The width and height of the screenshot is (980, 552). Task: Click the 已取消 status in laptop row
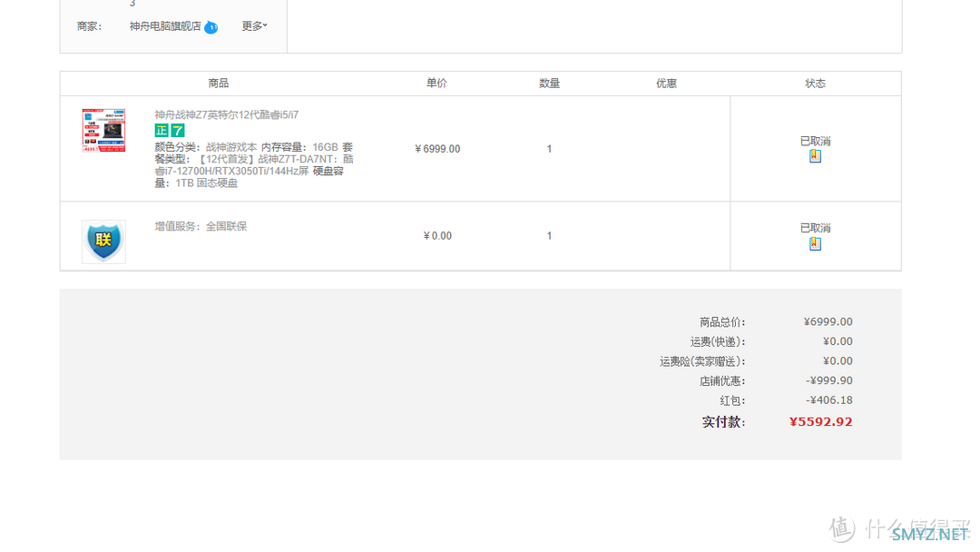[815, 142]
